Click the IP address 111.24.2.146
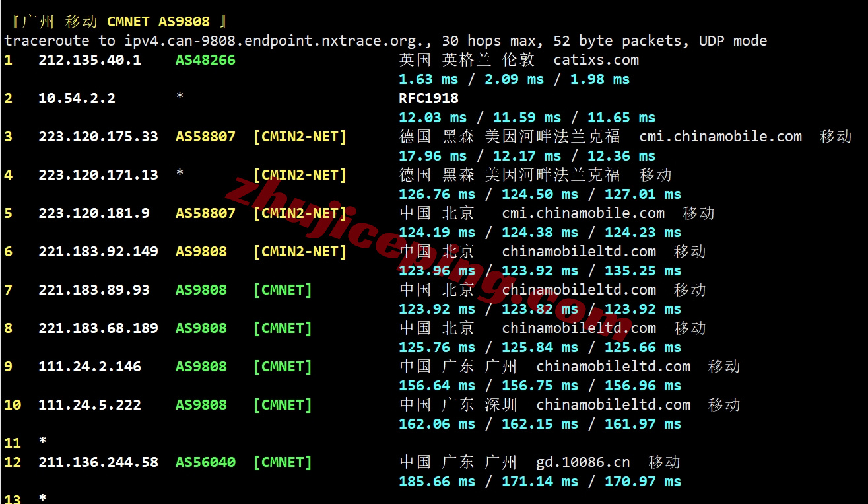This screenshot has height=504, width=868. click(89, 367)
